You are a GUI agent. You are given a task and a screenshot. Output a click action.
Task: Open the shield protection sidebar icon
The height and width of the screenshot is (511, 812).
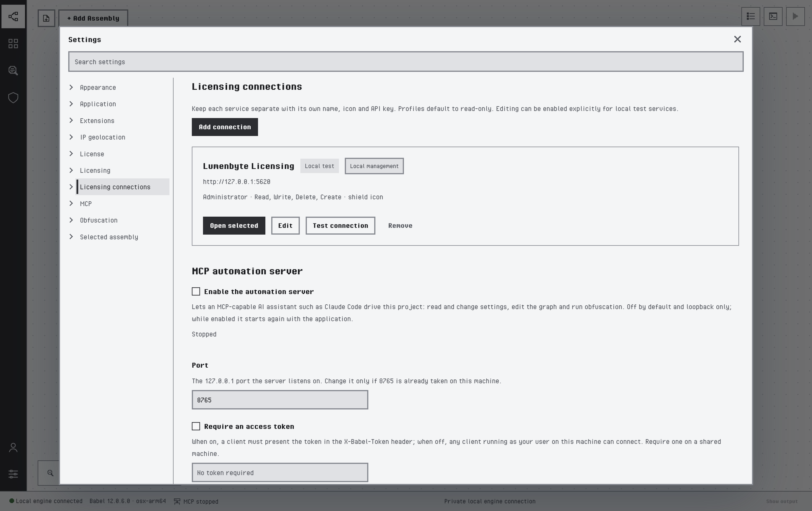13,98
